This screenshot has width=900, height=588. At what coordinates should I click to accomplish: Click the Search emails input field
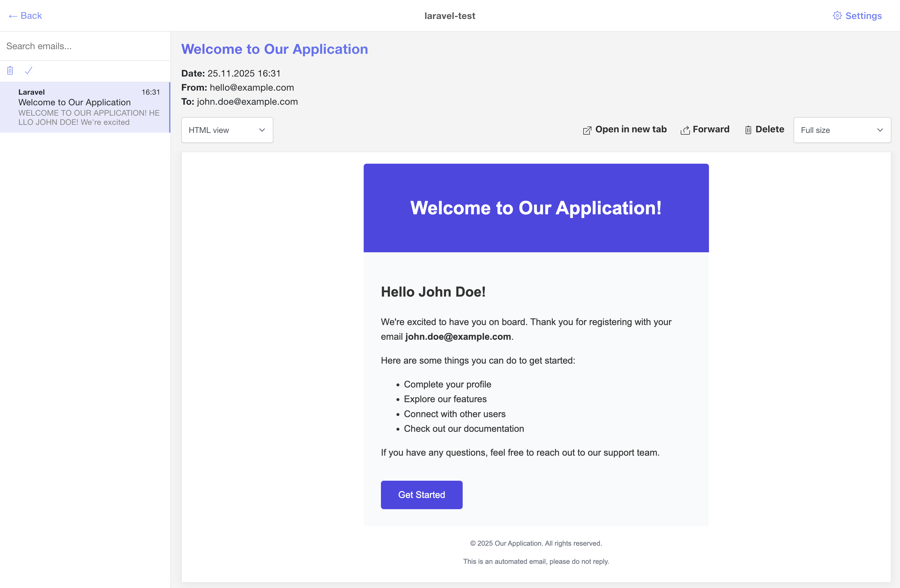coord(85,46)
